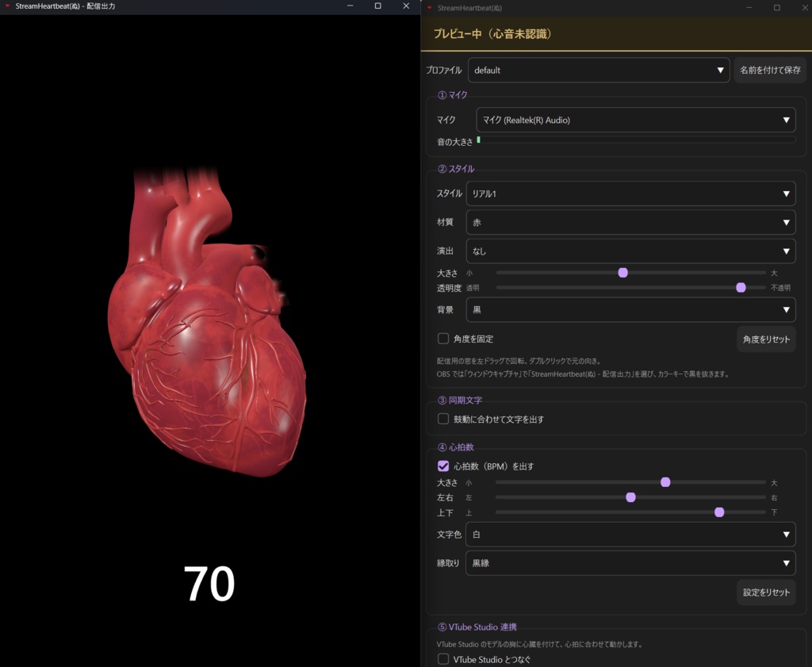Click the BPM number 70 in output window
The width and height of the screenshot is (812, 667).
click(209, 584)
